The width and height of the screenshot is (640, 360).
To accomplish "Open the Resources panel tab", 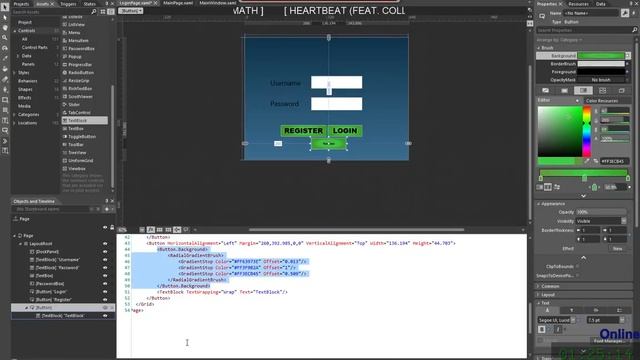I will pyautogui.click(x=578, y=4).
